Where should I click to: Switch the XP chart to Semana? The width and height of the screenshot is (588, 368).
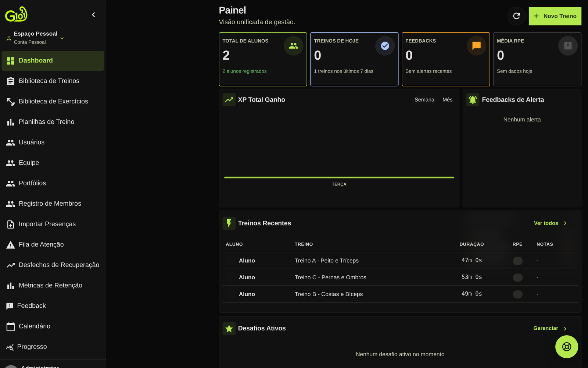point(424,100)
